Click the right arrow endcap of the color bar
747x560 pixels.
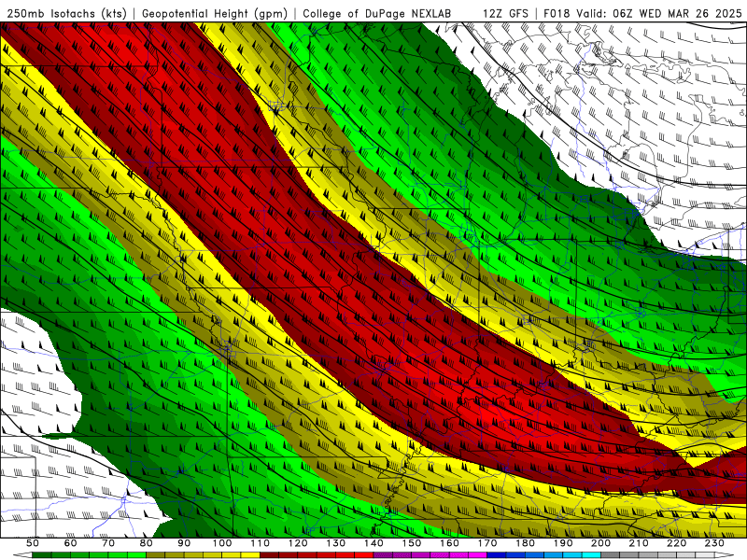point(724,555)
